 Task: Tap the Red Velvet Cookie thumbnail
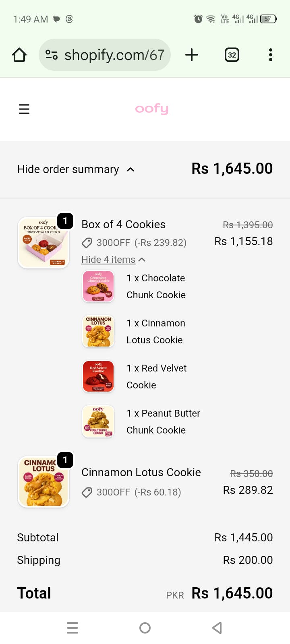tap(98, 376)
